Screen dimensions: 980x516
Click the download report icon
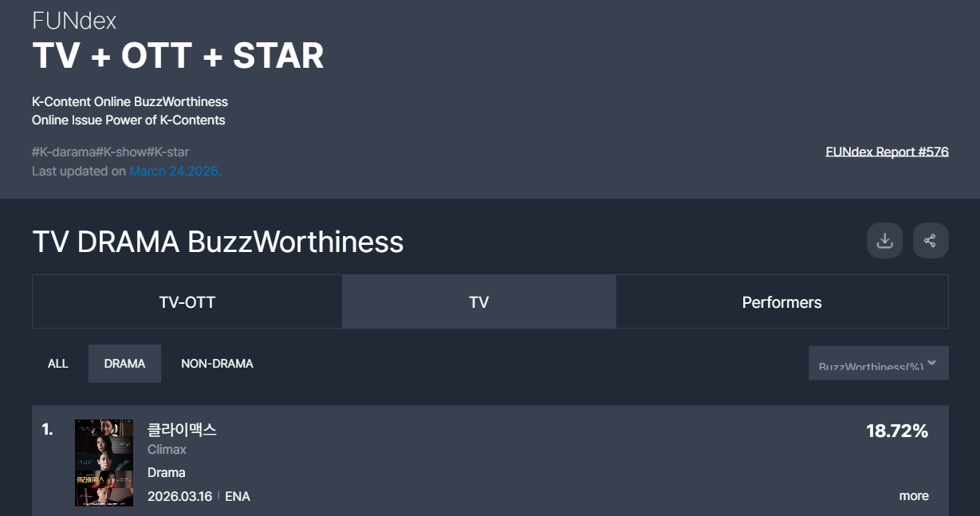(884, 241)
